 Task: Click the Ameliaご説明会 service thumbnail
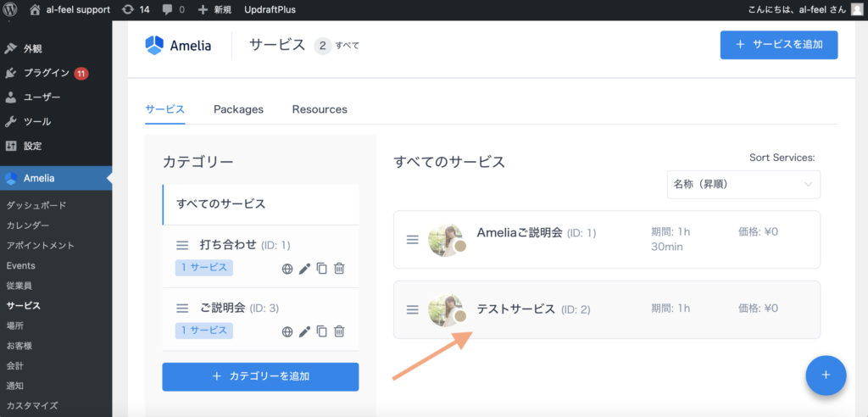click(x=446, y=240)
